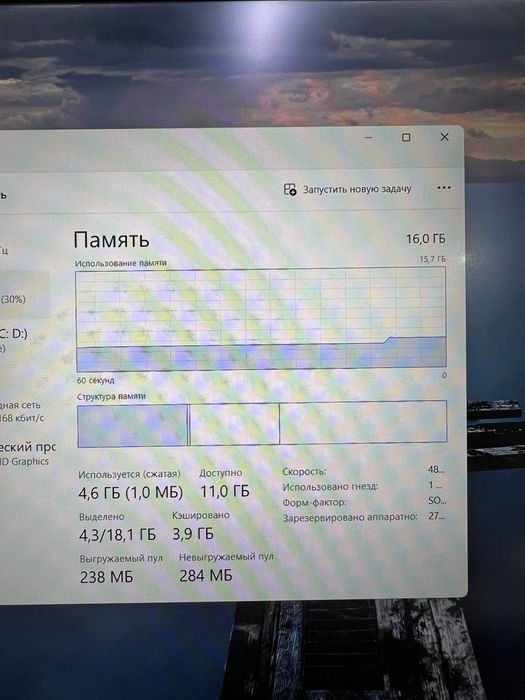Maximize the Task Manager window

pyautogui.click(x=406, y=138)
